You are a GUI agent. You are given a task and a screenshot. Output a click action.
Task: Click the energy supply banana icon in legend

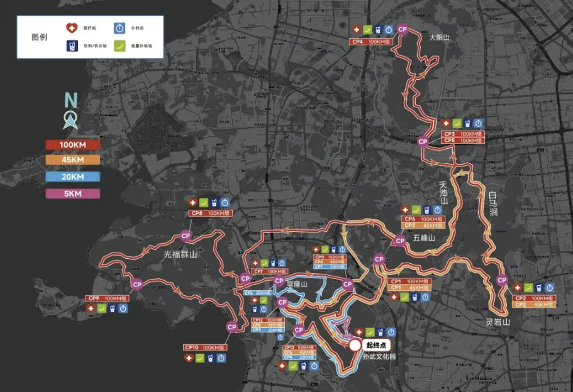pyautogui.click(x=119, y=46)
